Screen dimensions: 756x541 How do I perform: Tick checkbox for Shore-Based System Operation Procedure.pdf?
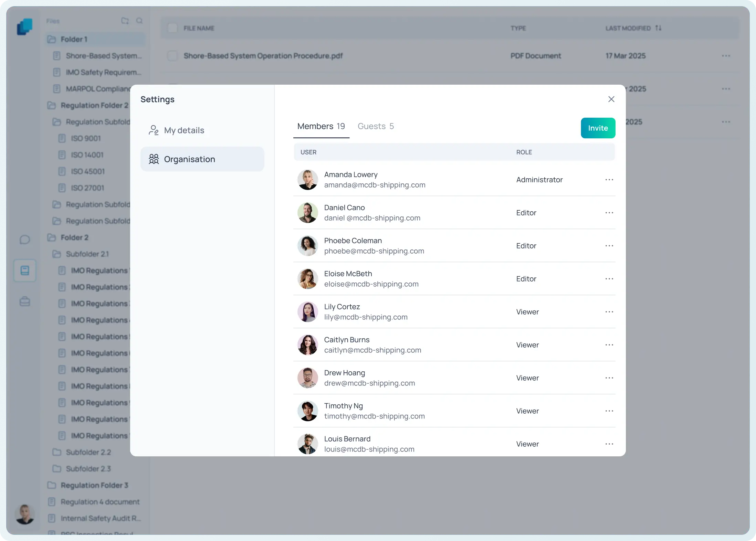[x=172, y=56]
